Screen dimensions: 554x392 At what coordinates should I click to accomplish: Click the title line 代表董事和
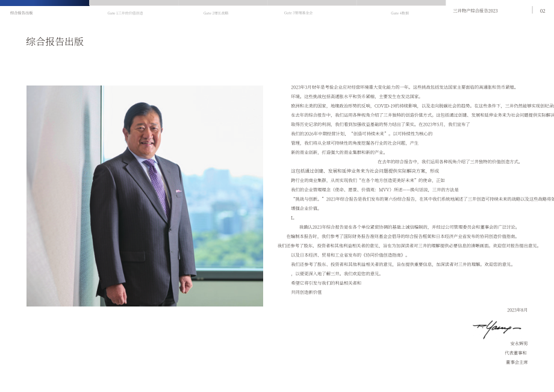[516, 353]
